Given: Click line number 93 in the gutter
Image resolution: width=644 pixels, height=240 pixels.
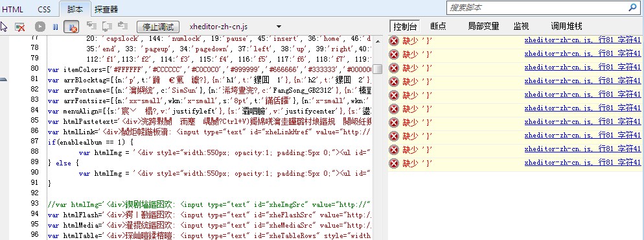Looking at the screenshot, I should click(34, 204).
